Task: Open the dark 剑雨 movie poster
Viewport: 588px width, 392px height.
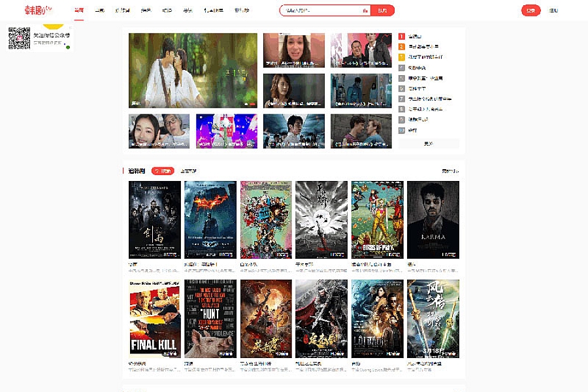Action: tap(154, 220)
